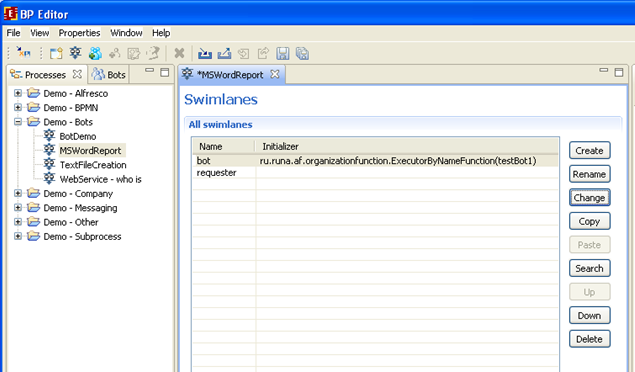Viewport: 635px width, 372px height.
Task: Click the Initializer column header
Action: [407, 146]
